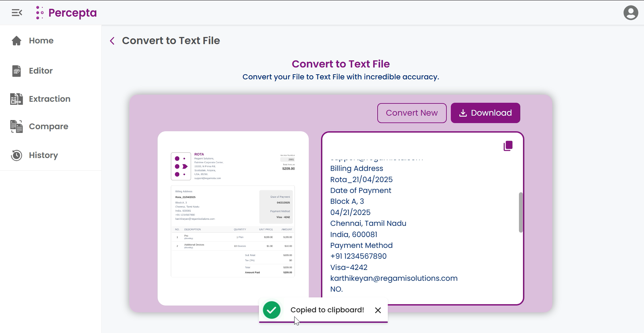Copy the converted text using the clipboard icon
This screenshot has height=333, width=644.
pos(507,145)
